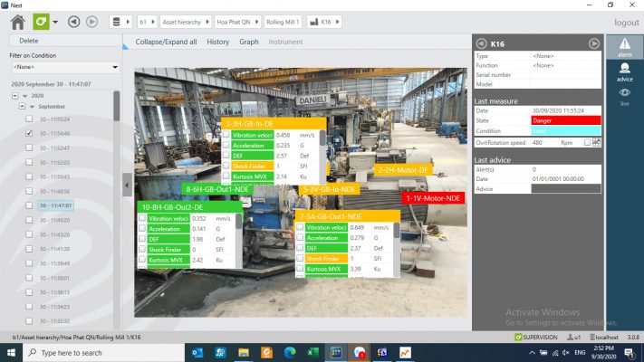Click the database breadcrumb icon
644x362 pixels.
[117, 22]
